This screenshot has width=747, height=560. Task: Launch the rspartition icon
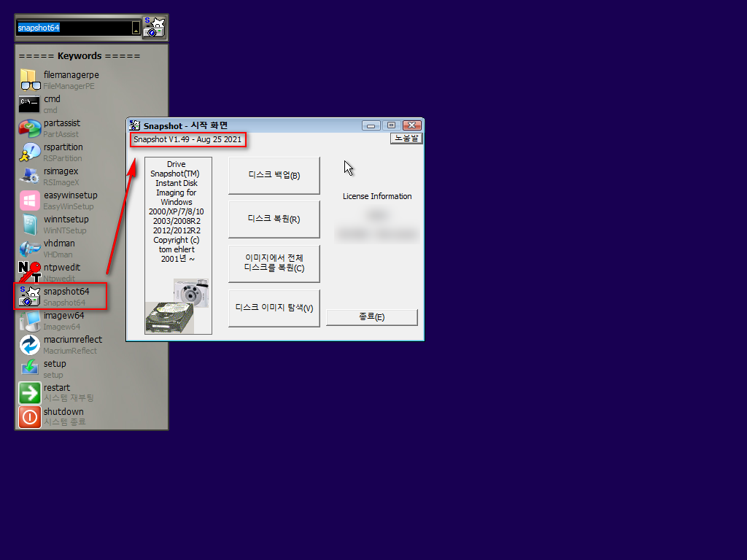29,152
